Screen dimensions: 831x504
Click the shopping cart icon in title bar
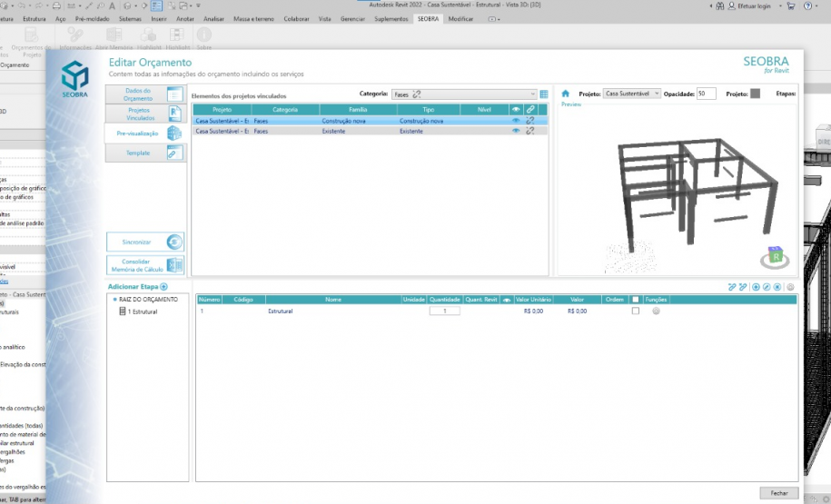[x=791, y=5]
